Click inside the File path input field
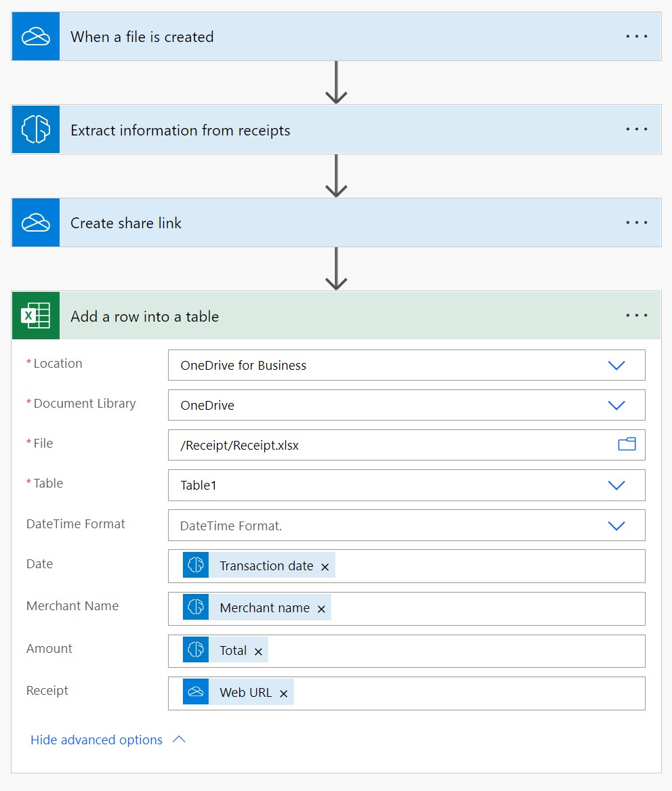672x791 pixels. 373,444
